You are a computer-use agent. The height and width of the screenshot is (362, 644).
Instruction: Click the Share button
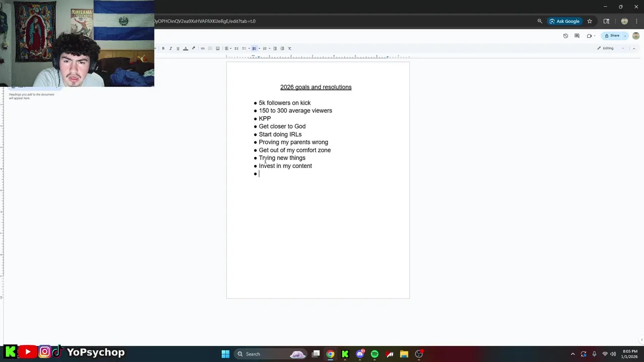tap(612, 36)
